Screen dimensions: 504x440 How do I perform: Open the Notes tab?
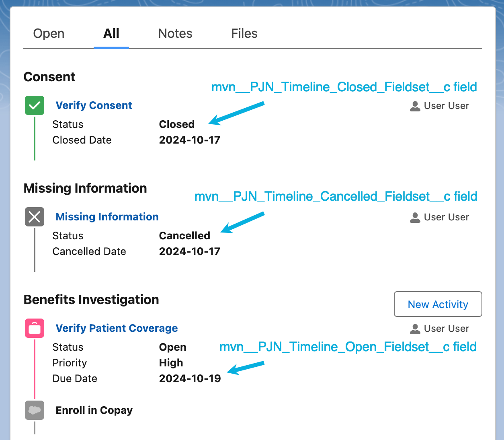pyautogui.click(x=175, y=33)
